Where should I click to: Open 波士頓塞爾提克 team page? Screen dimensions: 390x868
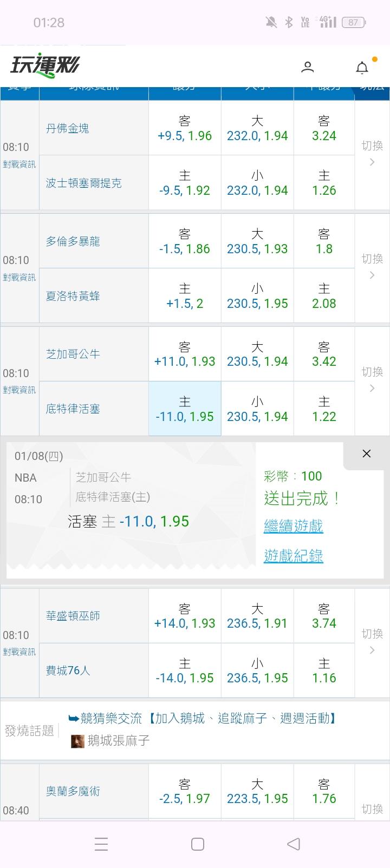83,183
